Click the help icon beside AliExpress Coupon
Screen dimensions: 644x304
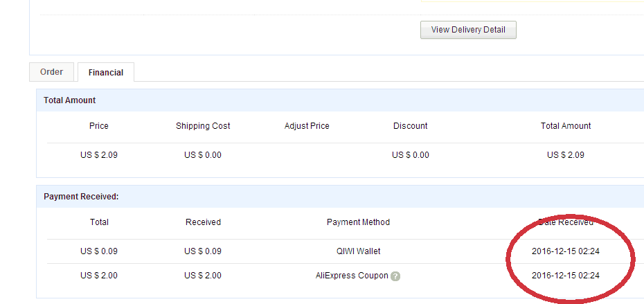[x=395, y=276]
